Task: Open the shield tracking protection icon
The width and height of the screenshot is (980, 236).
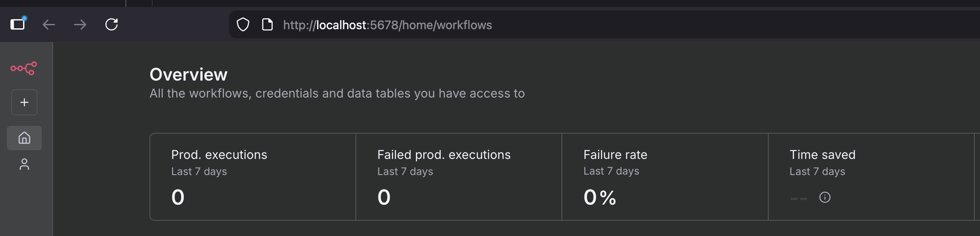Action: [243, 25]
